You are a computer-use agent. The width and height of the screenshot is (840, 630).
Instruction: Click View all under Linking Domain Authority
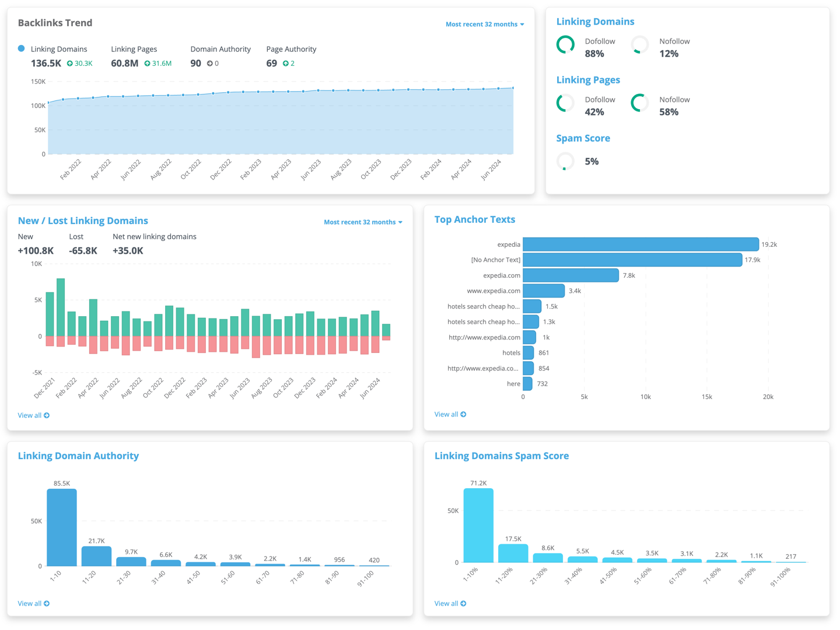pyautogui.click(x=33, y=603)
